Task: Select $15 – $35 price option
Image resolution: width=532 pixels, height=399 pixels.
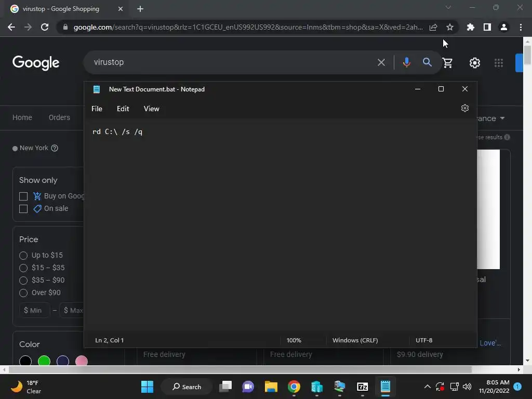Action: click(x=23, y=268)
